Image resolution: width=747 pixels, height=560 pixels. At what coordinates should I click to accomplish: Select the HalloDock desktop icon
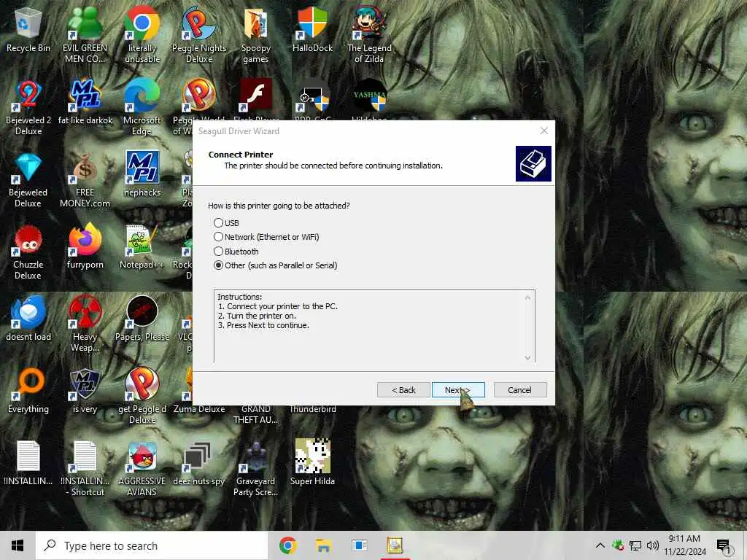click(312, 29)
